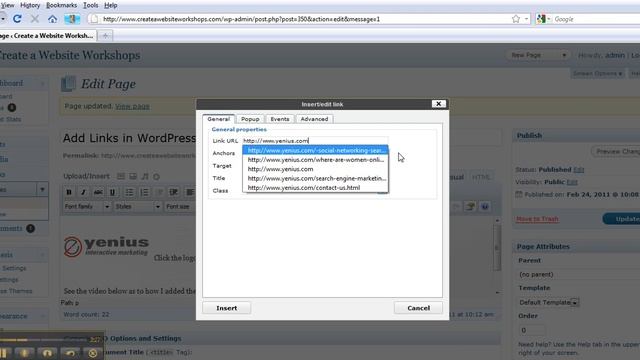Image resolution: width=640 pixels, height=360 pixels.
Task: Open the Bookmarks menu
Action: pyautogui.click(x=62, y=5)
